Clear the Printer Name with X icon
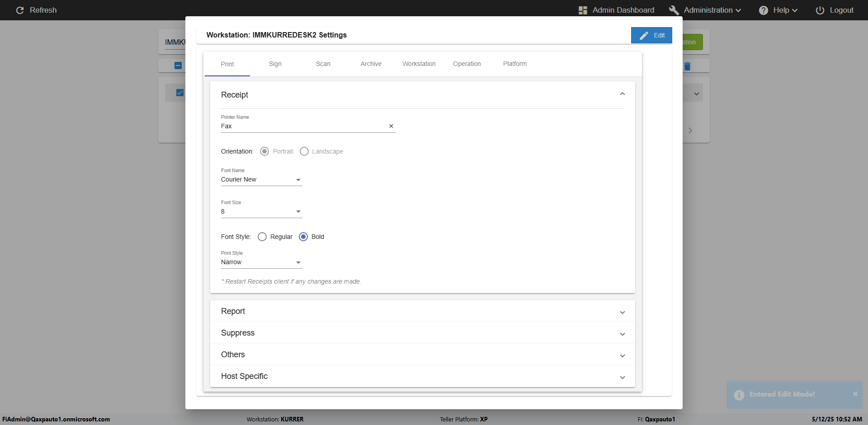The height and width of the screenshot is (425, 868). (391, 126)
